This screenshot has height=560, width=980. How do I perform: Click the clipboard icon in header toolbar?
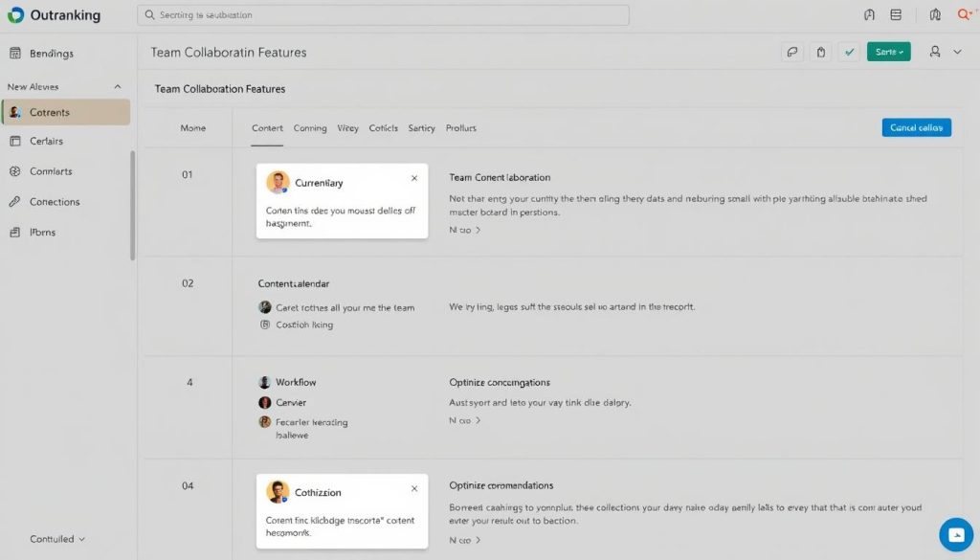[820, 53]
